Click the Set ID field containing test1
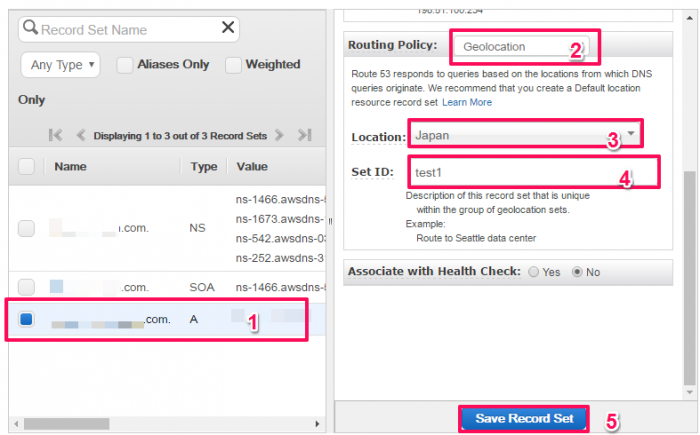 pos(534,172)
